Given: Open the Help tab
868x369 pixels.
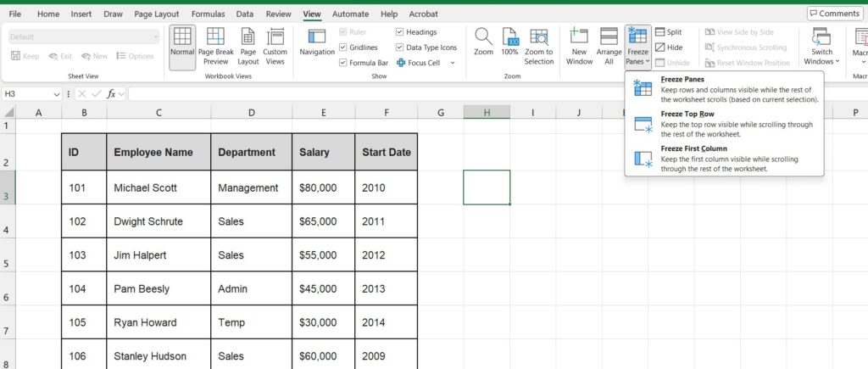Looking at the screenshot, I should [x=389, y=14].
